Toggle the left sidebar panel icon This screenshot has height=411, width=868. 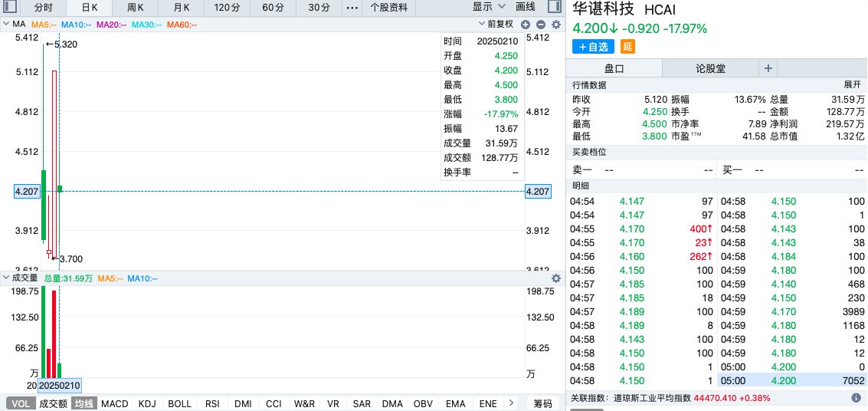(10, 7)
